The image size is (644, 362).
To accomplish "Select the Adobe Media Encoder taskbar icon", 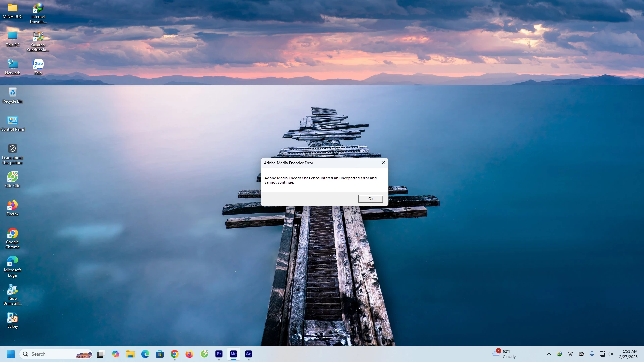I will 234,354.
